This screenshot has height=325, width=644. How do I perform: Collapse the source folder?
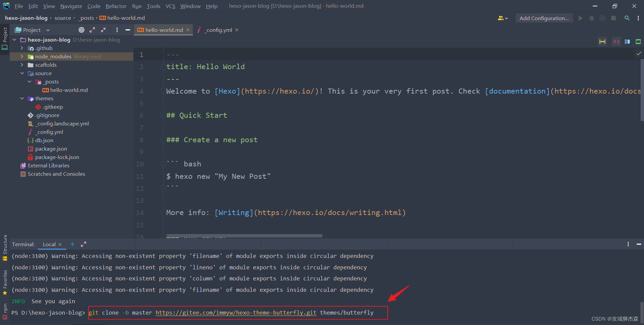pyautogui.click(x=22, y=73)
